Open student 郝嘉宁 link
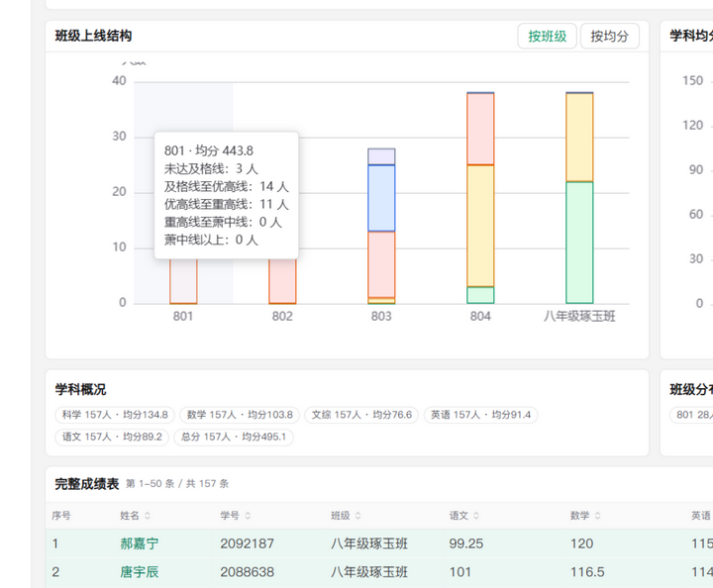The height and width of the screenshot is (588, 713). click(x=140, y=543)
